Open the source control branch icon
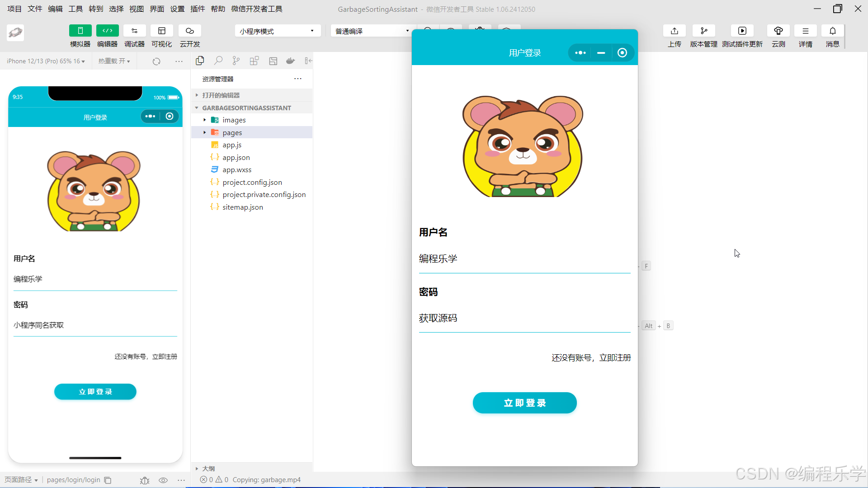 click(x=236, y=61)
